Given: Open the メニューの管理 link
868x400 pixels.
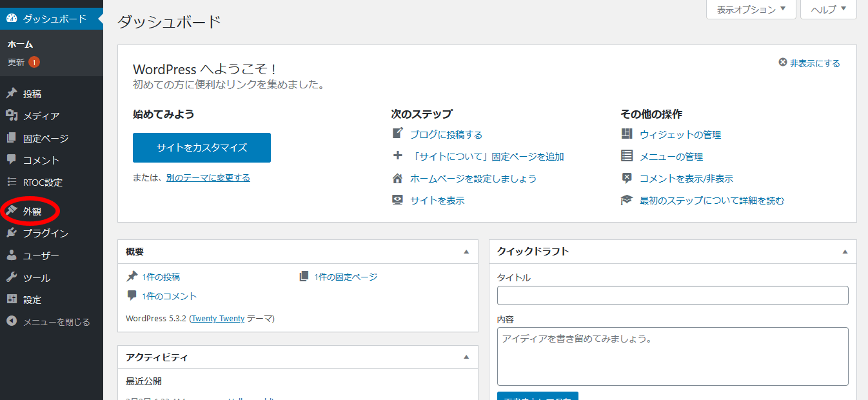Looking at the screenshot, I should pyautogui.click(x=671, y=156).
